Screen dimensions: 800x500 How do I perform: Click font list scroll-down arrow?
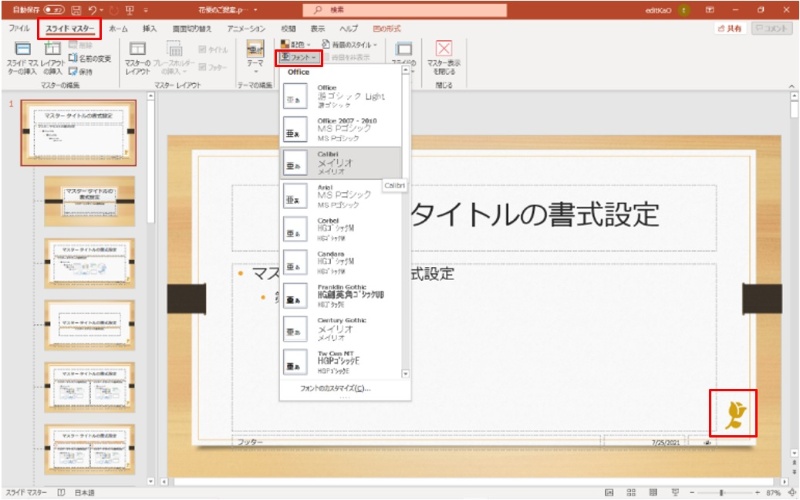pos(406,374)
